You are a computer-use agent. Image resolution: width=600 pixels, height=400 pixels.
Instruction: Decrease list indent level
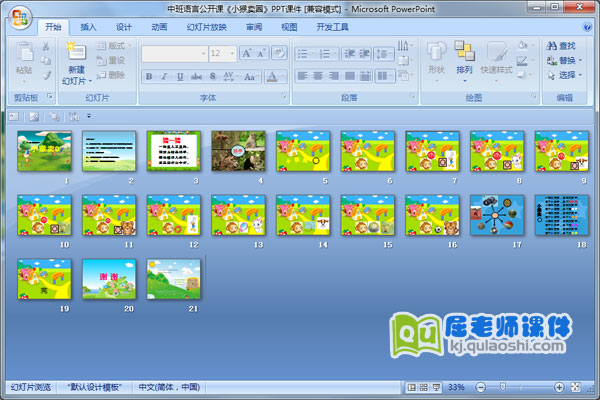pyautogui.click(x=349, y=54)
